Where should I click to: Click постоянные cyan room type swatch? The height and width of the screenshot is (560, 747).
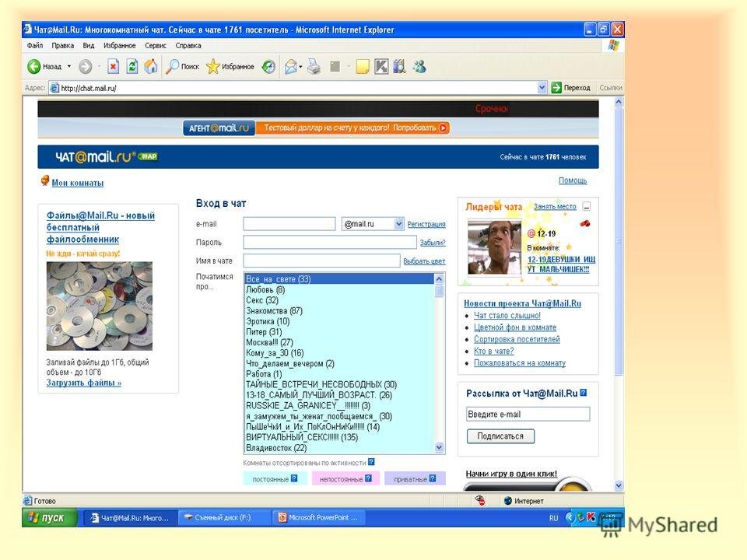pyautogui.click(x=275, y=478)
